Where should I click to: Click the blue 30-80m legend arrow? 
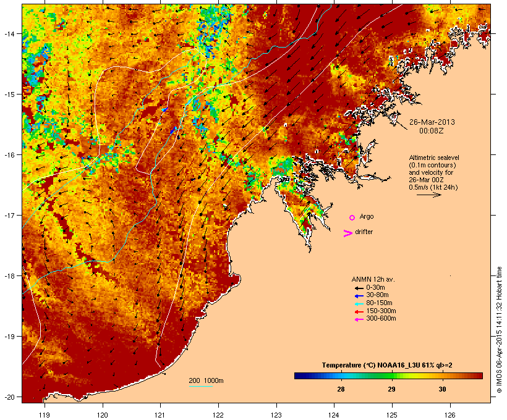(x=359, y=296)
